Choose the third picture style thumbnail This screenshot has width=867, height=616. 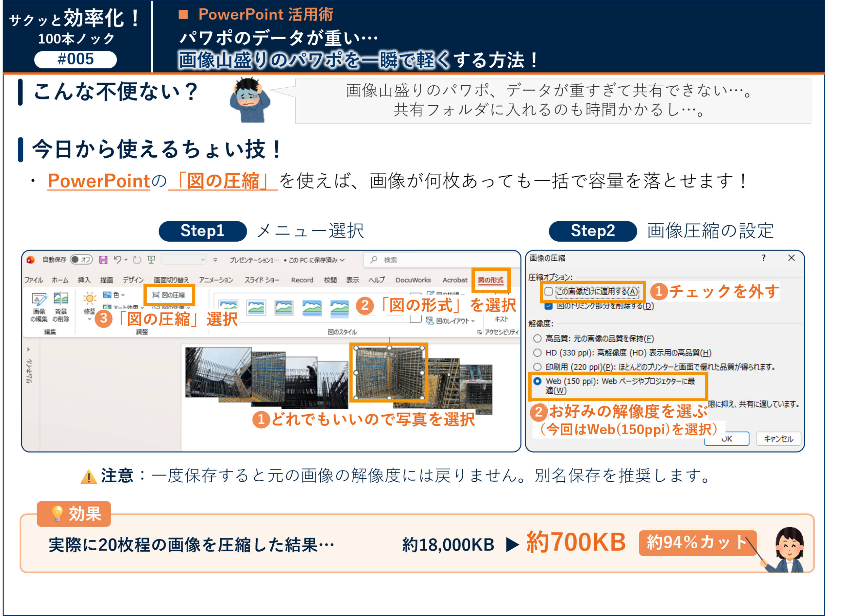click(284, 307)
